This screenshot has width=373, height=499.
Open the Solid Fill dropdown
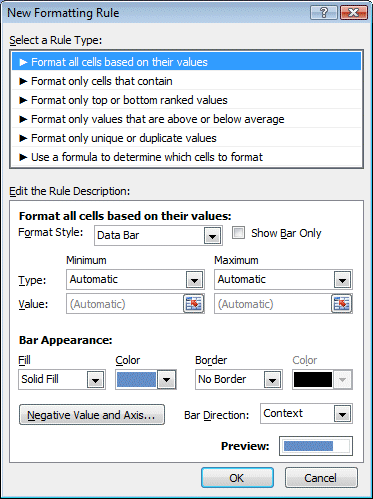(62, 379)
